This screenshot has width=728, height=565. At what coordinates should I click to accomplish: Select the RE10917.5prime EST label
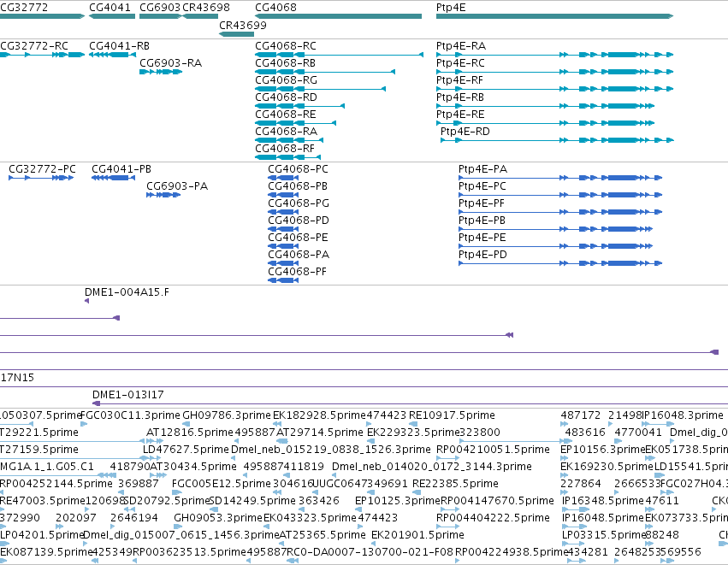pos(452,415)
